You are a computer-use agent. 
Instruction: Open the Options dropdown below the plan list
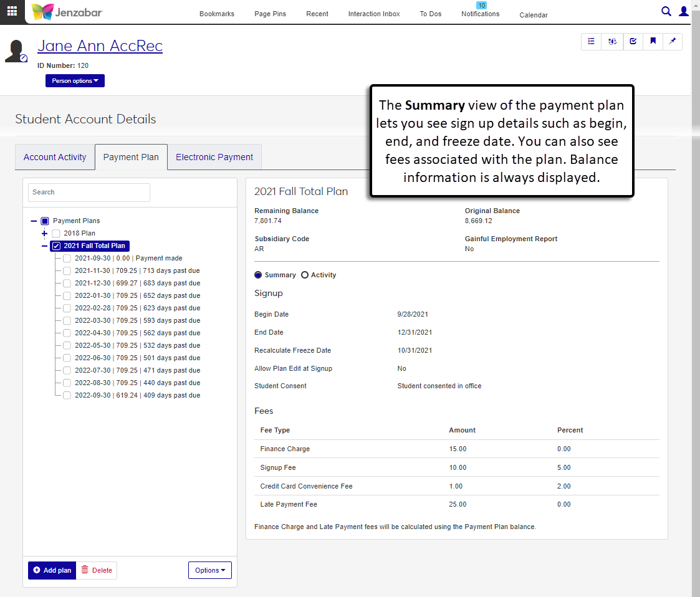[x=209, y=570]
